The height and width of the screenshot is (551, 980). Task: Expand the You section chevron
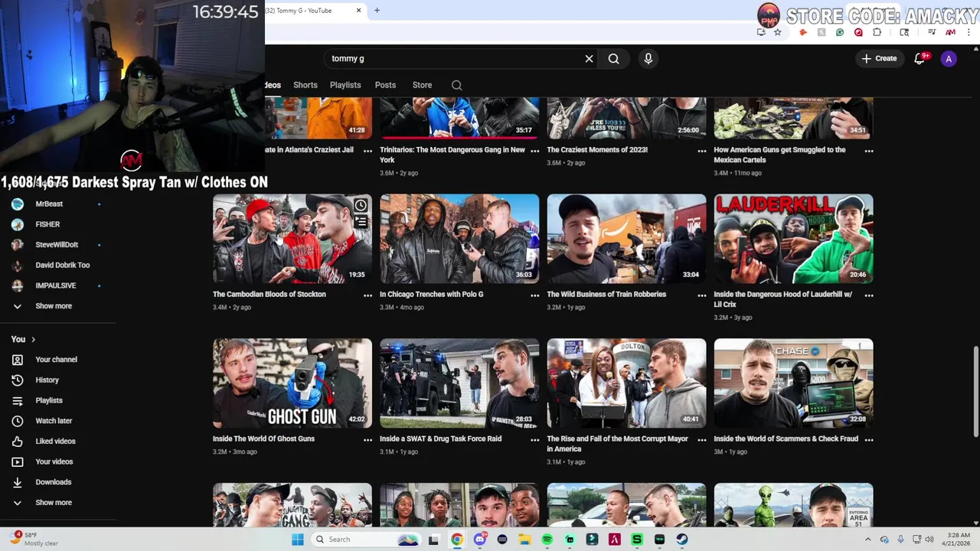click(x=33, y=339)
